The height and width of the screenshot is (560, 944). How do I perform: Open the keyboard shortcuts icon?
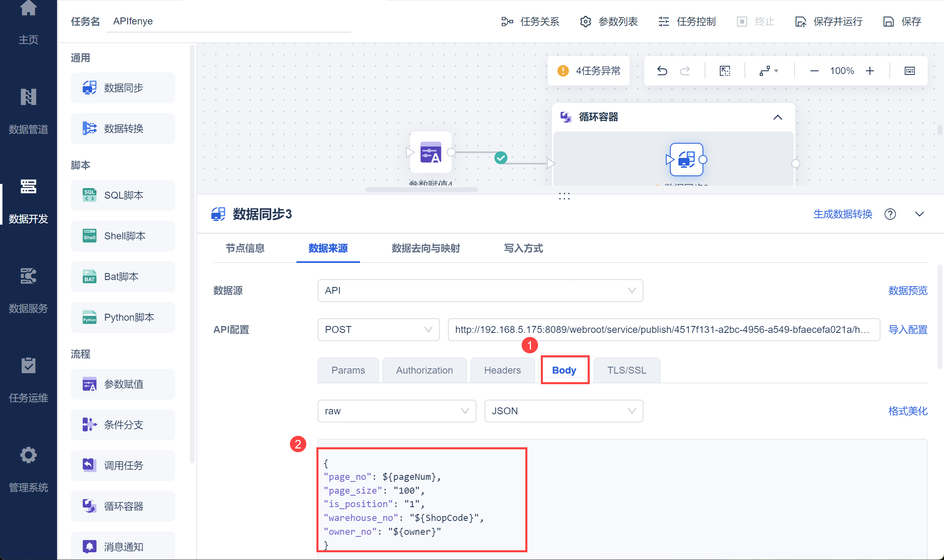click(909, 71)
